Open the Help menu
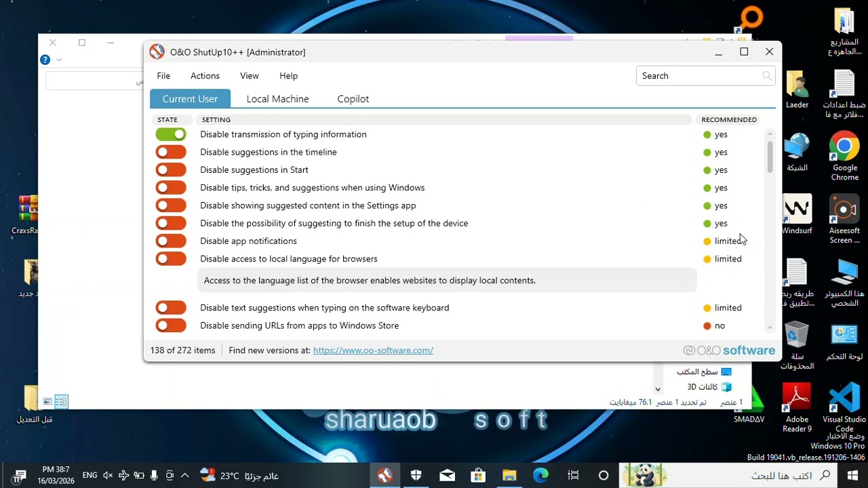Viewport: 868px width, 488px height. 288,76
